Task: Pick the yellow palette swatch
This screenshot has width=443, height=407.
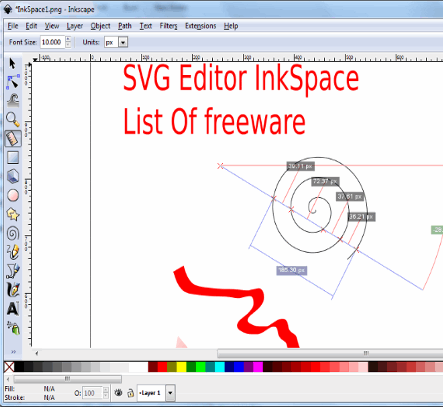Action: [181, 367]
